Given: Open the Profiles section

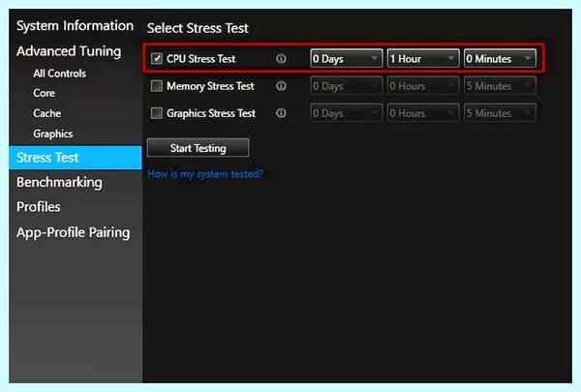Looking at the screenshot, I should tap(39, 207).
